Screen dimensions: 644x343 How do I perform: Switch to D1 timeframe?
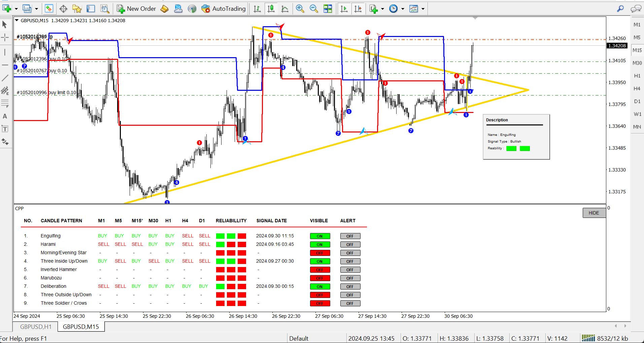pyautogui.click(x=637, y=101)
